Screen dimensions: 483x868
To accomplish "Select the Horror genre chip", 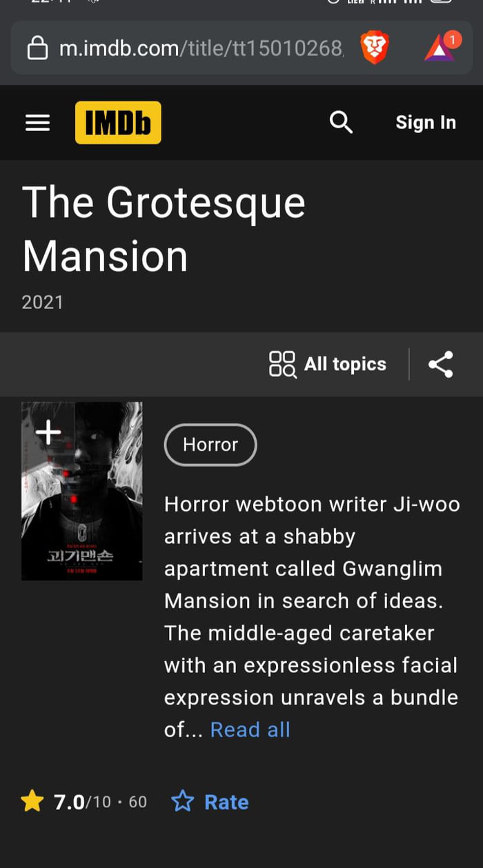I will [210, 445].
